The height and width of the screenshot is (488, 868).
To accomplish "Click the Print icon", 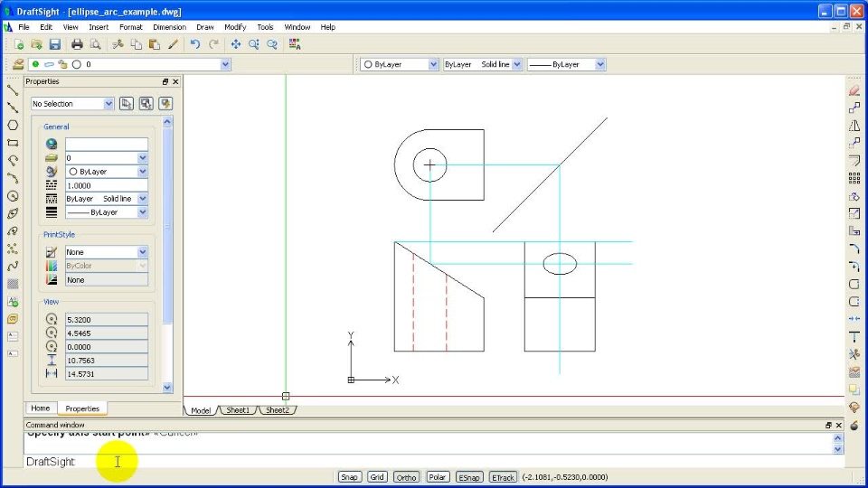I will [x=77, y=44].
